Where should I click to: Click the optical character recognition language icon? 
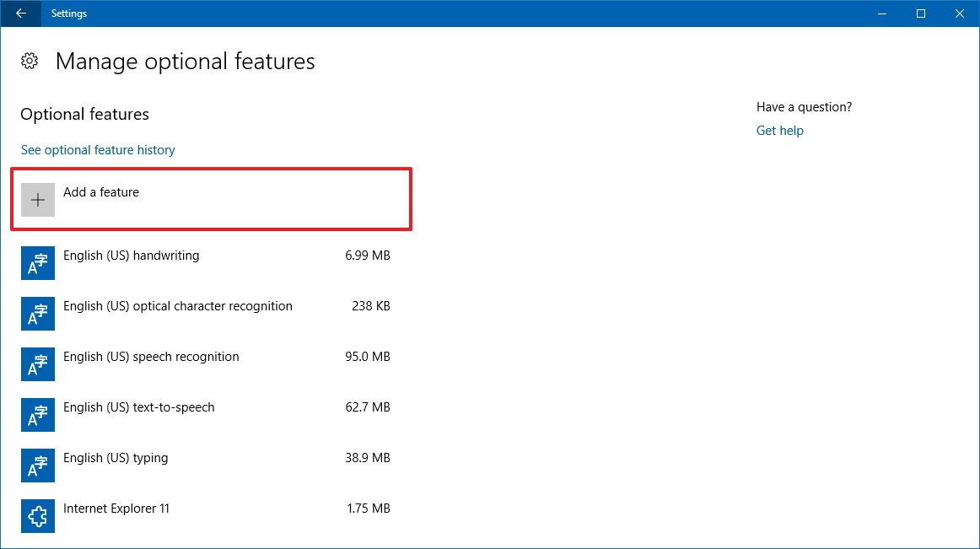point(37,314)
